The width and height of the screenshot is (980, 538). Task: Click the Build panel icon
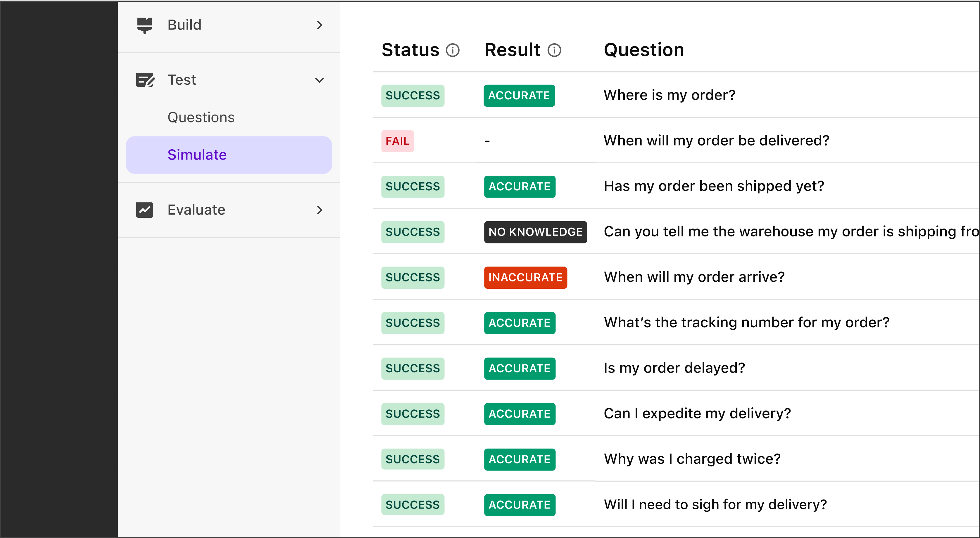click(144, 25)
